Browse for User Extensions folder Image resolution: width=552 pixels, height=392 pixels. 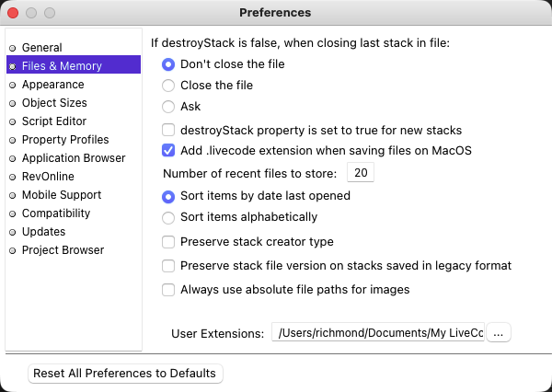pyautogui.click(x=498, y=333)
